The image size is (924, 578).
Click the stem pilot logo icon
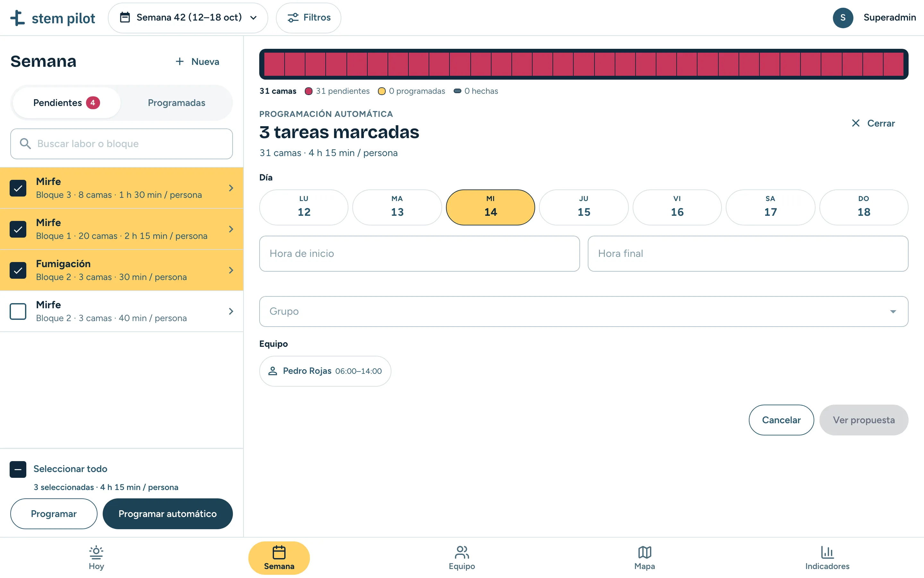(x=18, y=18)
